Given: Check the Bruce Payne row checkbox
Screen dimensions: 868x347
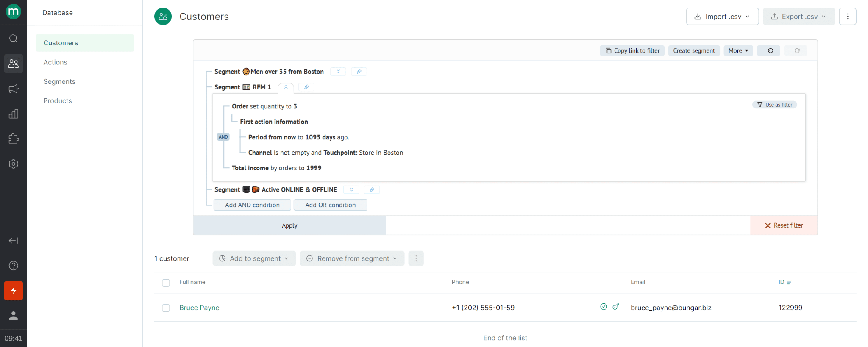Looking at the screenshot, I should tap(166, 308).
